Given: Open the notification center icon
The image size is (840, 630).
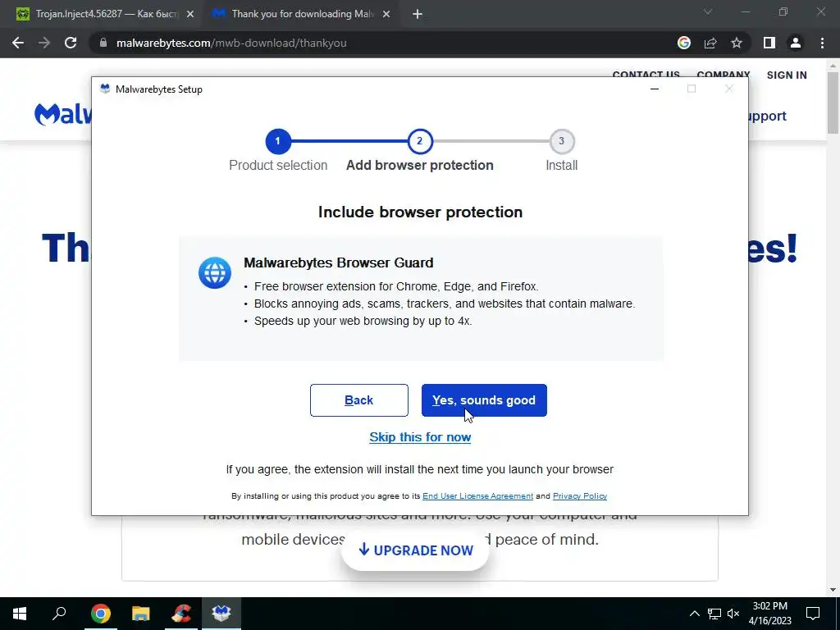Looking at the screenshot, I should click(813, 614).
